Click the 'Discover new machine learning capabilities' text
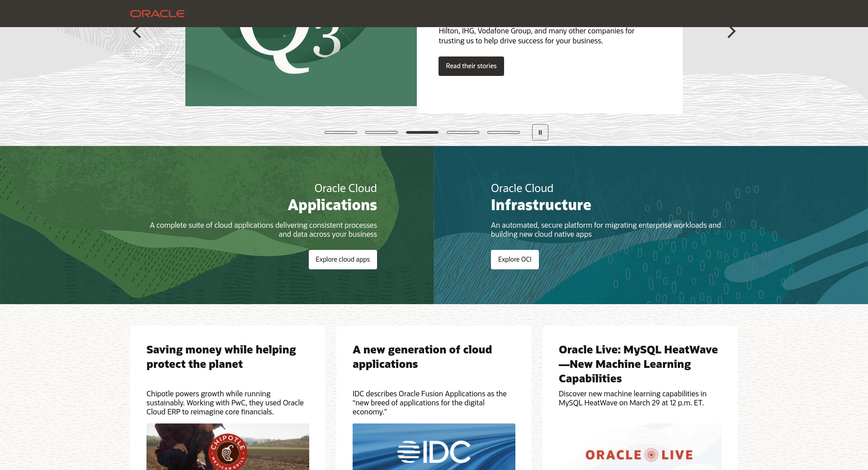 click(632, 398)
